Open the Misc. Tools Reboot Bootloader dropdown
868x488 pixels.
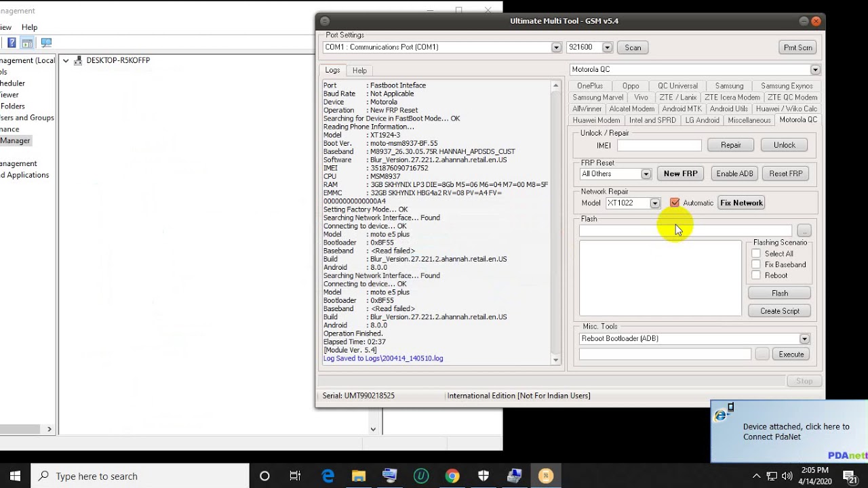pos(804,339)
